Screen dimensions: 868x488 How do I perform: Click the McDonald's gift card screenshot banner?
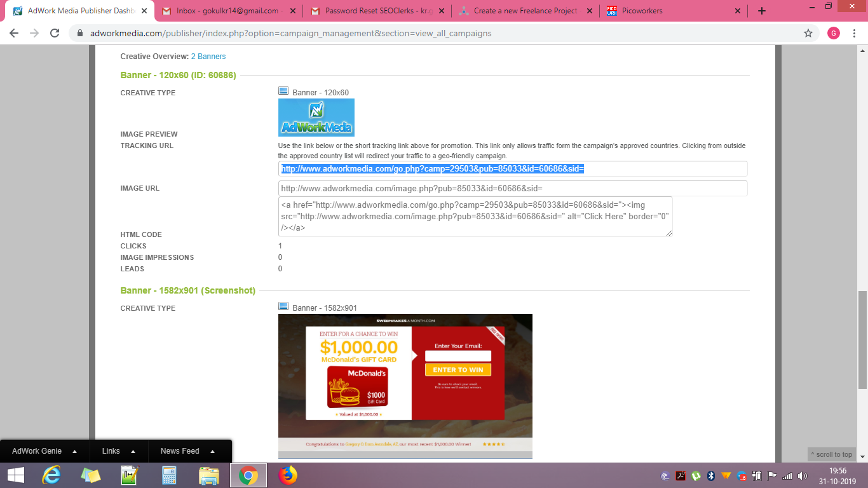[x=405, y=386]
